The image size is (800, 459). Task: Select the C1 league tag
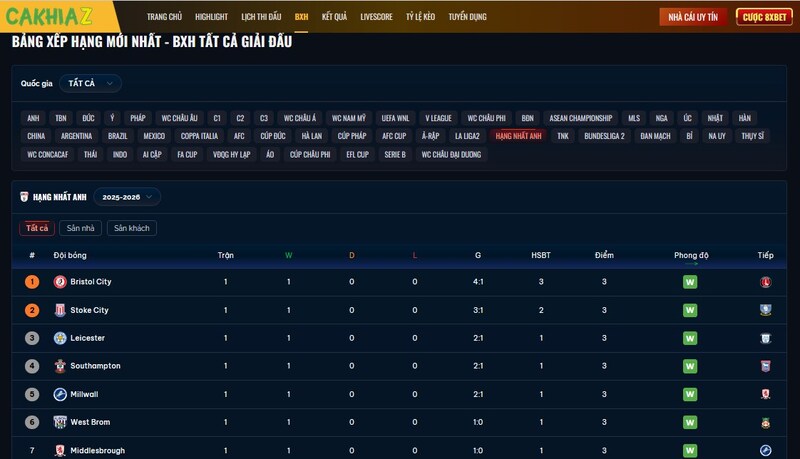(217, 118)
